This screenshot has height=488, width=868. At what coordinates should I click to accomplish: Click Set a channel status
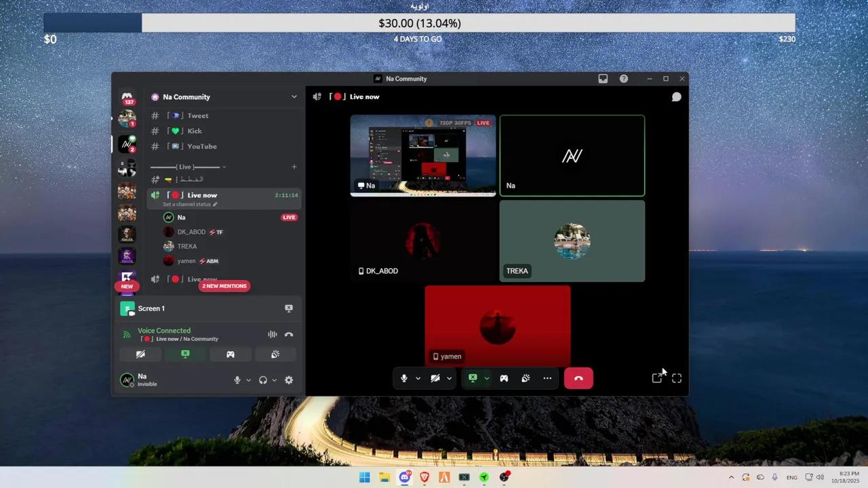pos(190,204)
